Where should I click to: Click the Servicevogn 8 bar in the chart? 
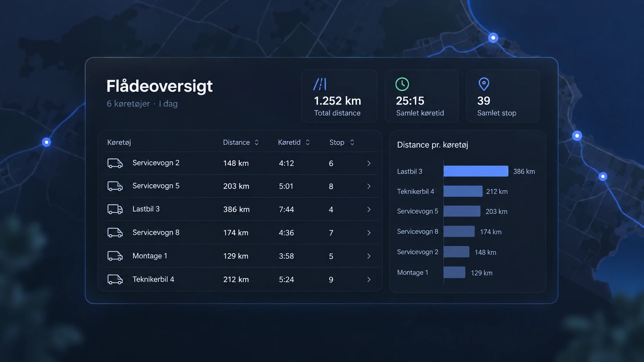click(x=459, y=232)
